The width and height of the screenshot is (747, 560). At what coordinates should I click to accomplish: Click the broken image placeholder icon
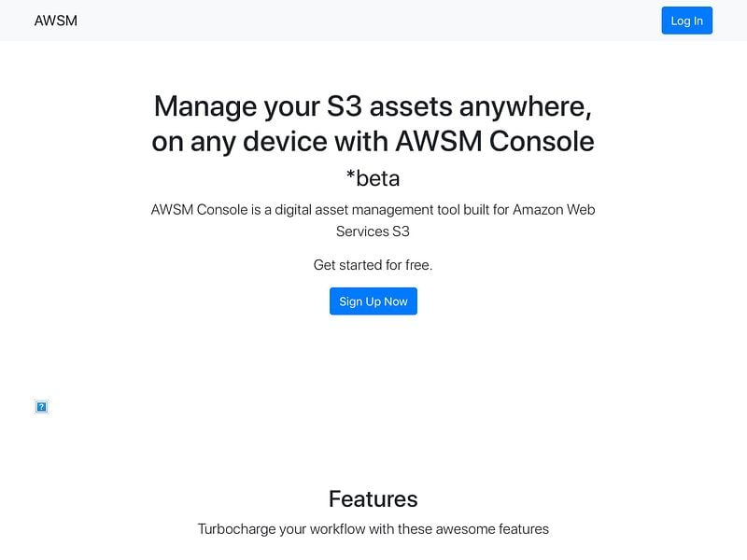click(x=41, y=407)
